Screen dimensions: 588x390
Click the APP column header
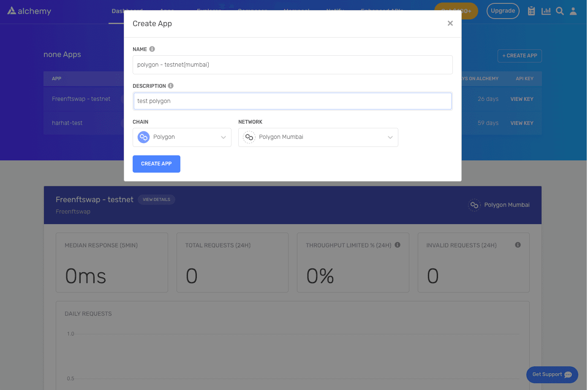[57, 79]
